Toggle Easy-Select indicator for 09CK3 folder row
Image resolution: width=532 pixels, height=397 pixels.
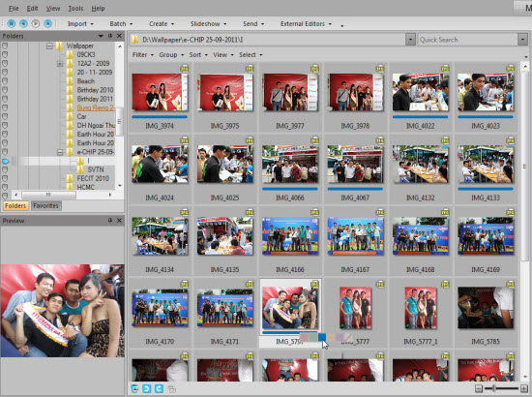coord(5,54)
